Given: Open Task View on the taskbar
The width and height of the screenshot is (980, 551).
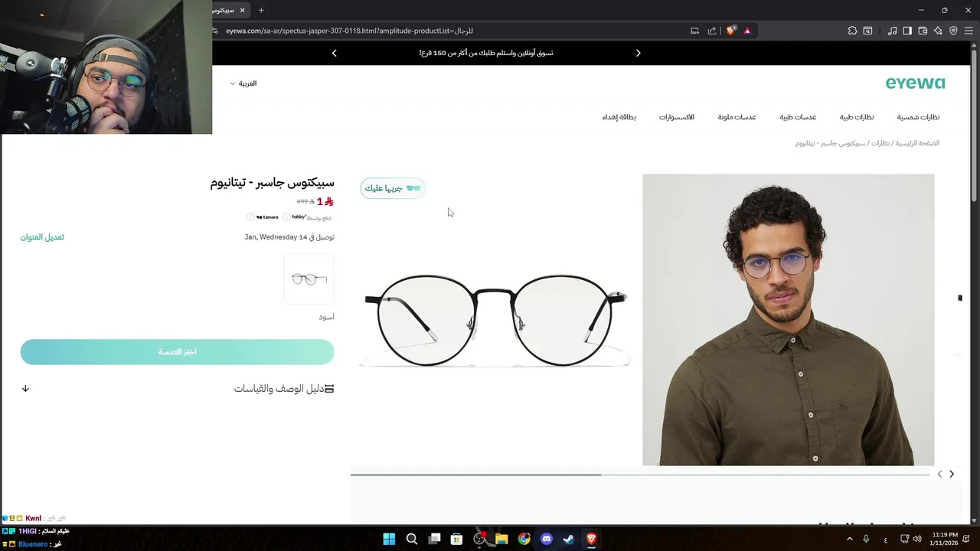Looking at the screenshot, I should point(434,539).
